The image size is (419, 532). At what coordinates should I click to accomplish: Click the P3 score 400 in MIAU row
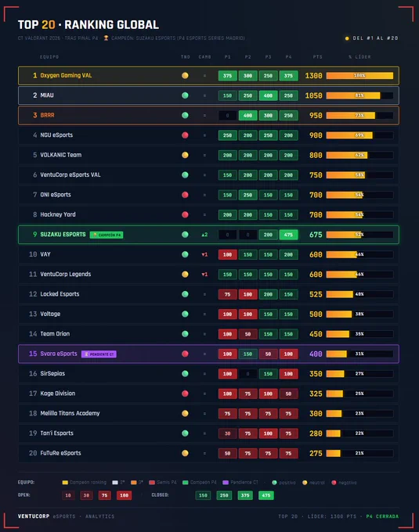tap(269, 95)
